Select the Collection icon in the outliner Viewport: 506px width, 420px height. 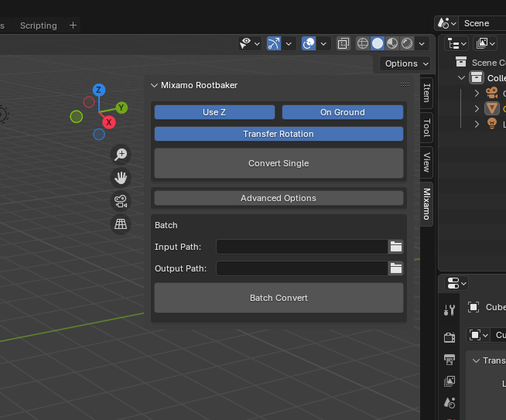pyautogui.click(x=477, y=78)
